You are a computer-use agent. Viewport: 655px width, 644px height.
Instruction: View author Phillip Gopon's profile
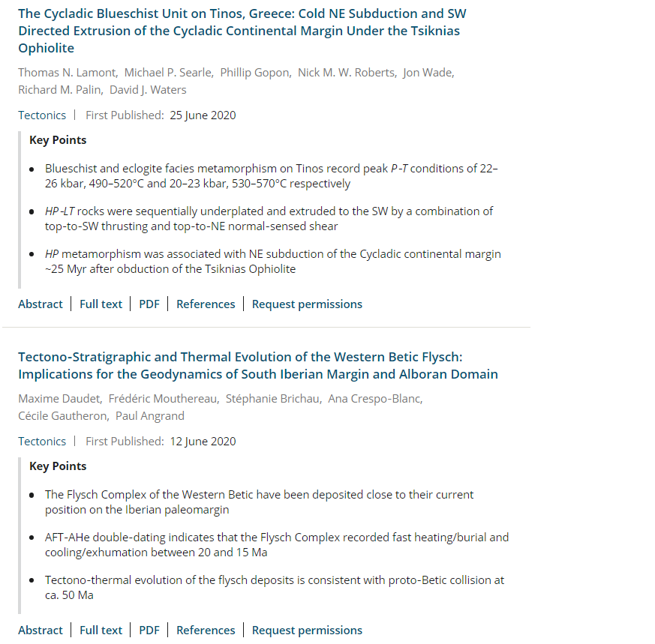click(255, 73)
